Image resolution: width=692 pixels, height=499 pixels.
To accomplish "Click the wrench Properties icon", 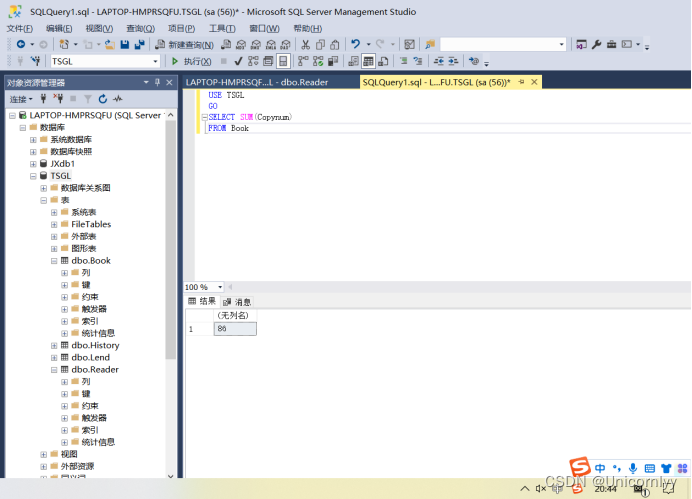I will [x=596, y=44].
